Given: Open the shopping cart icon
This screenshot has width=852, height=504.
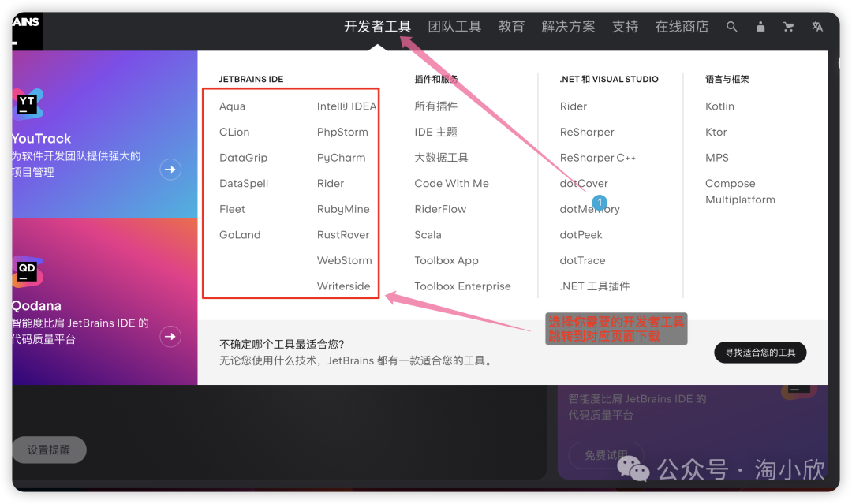Looking at the screenshot, I should click(x=788, y=27).
